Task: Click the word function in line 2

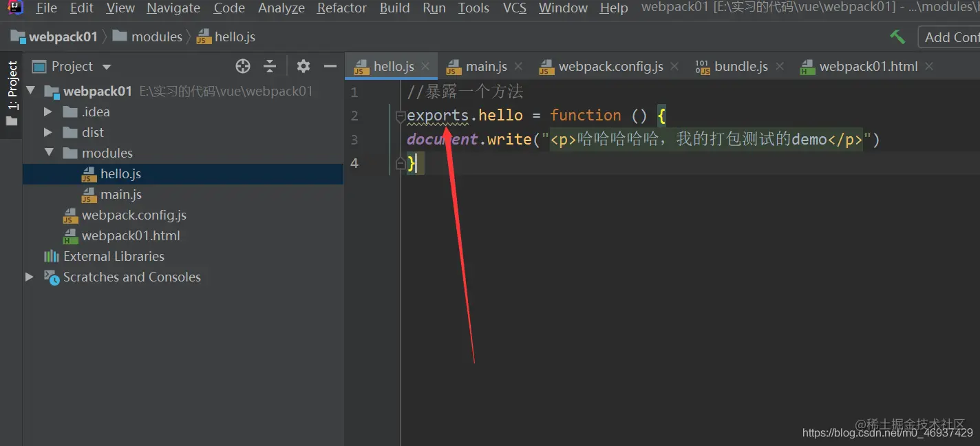Action: 585,116
